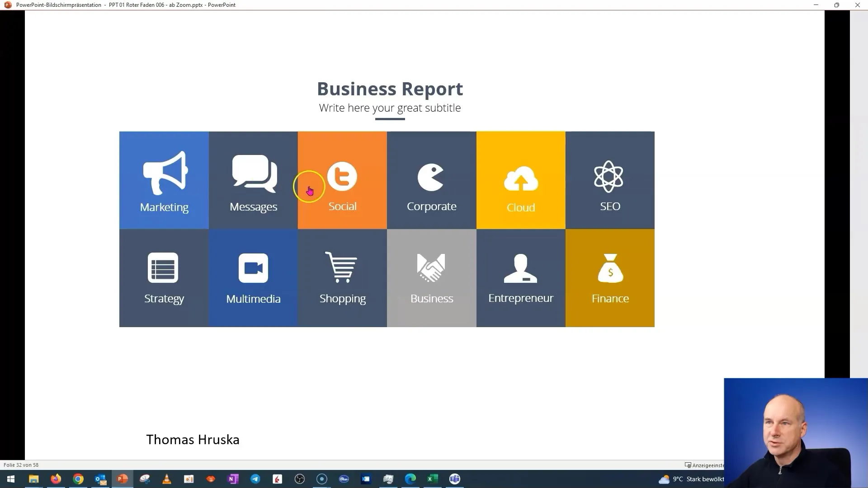This screenshot has width=868, height=488.
Task: Click the Strategy list tile
Action: point(164,278)
